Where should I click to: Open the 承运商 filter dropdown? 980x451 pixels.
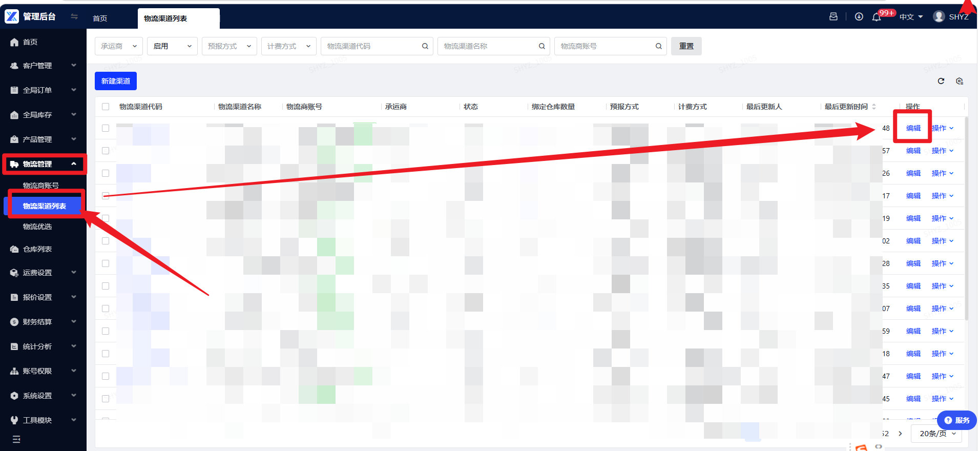point(119,46)
